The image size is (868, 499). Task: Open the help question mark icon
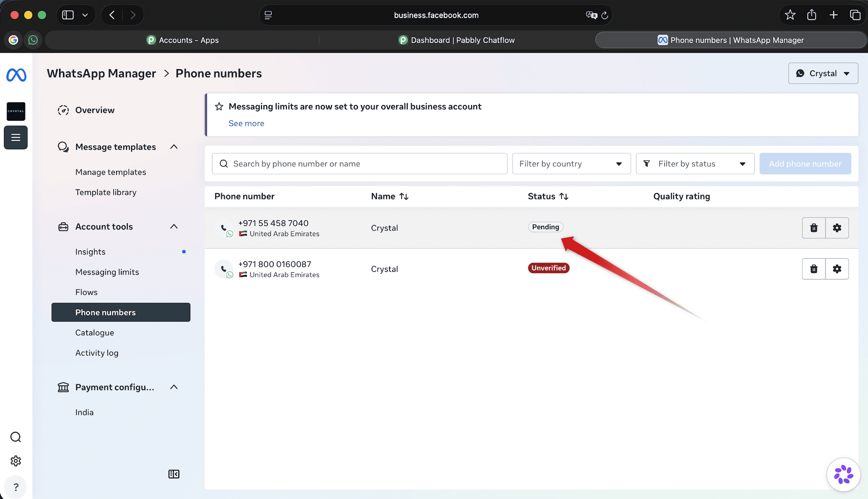pyautogui.click(x=16, y=487)
